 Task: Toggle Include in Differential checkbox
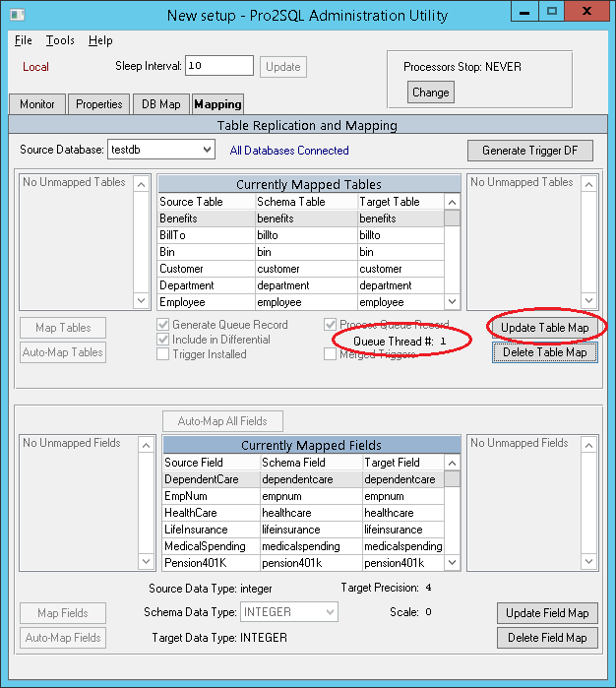pyautogui.click(x=162, y=340)
